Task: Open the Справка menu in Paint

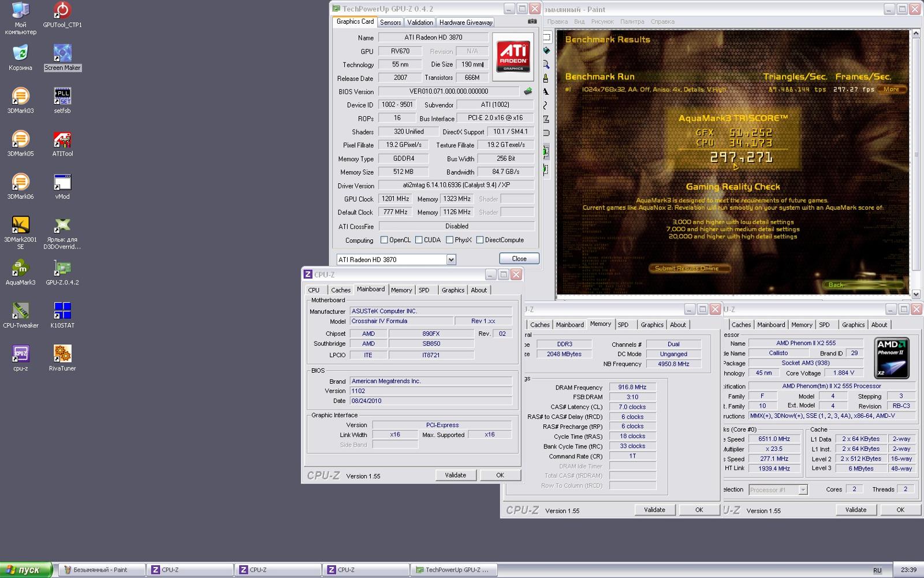Action: click(x=662, y=21)
